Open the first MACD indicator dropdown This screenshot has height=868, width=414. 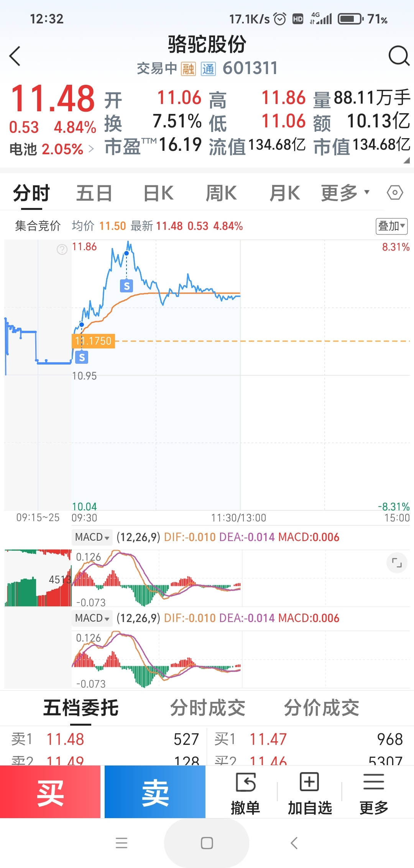pyautogui.click(x=92, y=537)
